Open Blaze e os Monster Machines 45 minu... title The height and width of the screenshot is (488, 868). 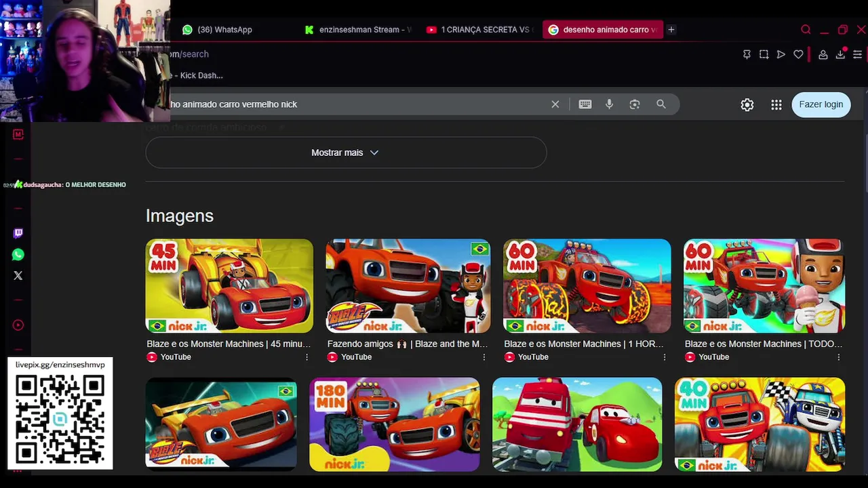pyautogui.click(x=229, y=344)
